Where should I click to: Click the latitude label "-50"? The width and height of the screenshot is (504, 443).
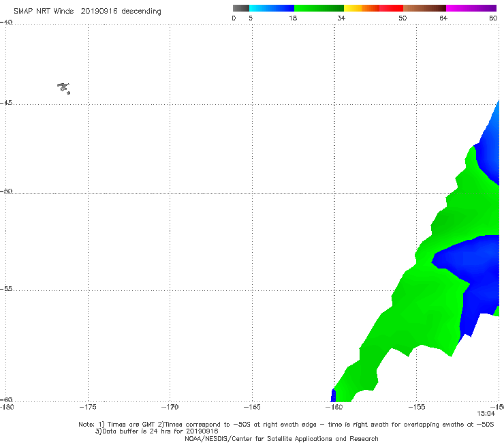click(6, 191)
